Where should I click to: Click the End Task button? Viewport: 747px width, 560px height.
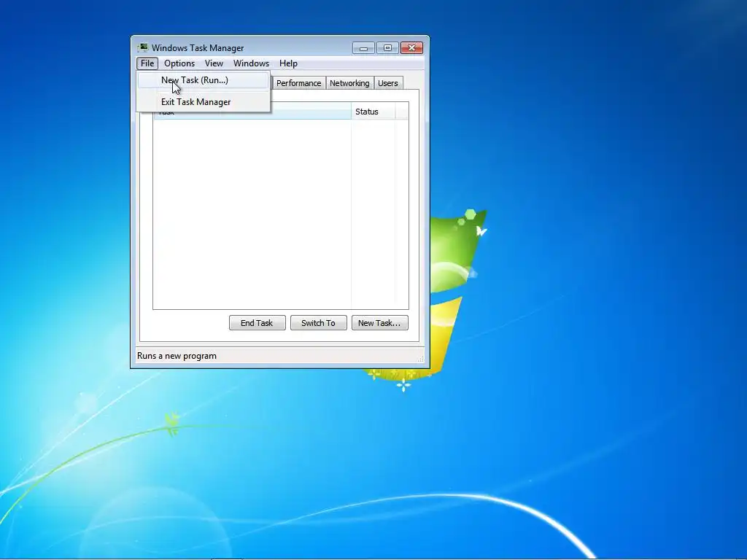257,323
